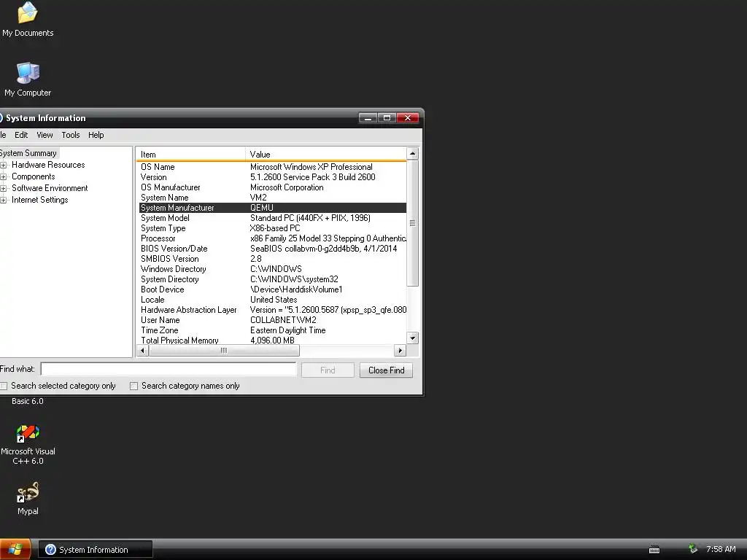Select the Version row

(273, 177)
